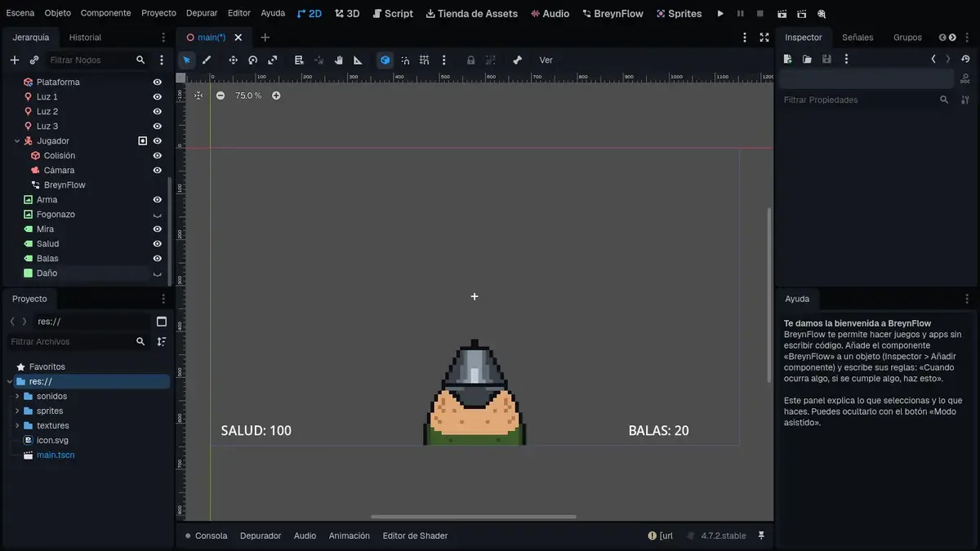Open Movie Maker mode film reel icon
The height and width of the screenshot is (551, 980).
point(822,14)
